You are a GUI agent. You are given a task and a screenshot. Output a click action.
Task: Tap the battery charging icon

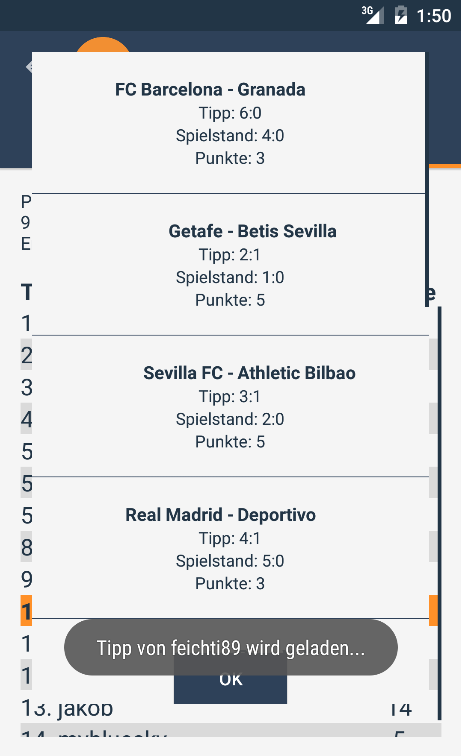coord(400,15)
